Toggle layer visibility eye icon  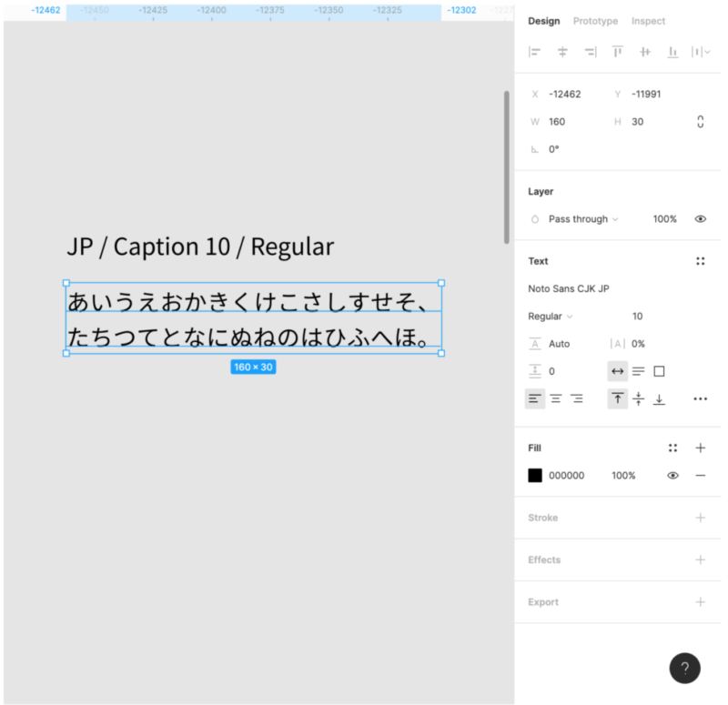(x=700, y=219)
